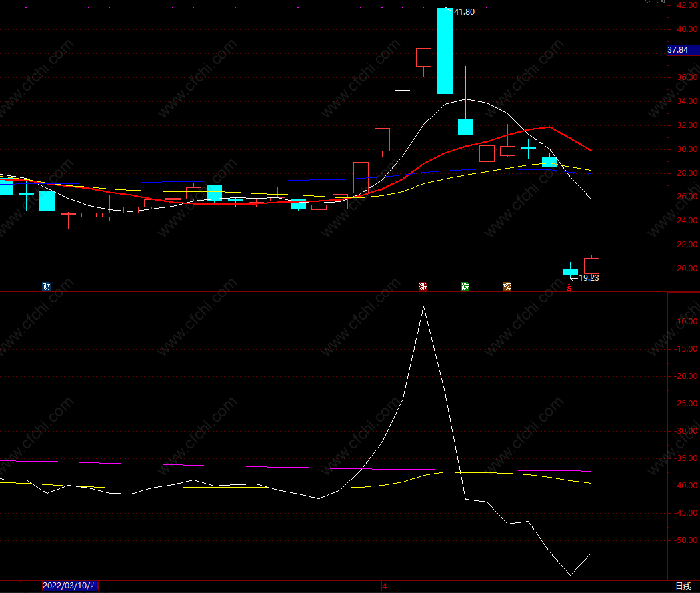
Task: Click the orange 榜 ranking list marker
Action: click(507, 287)
